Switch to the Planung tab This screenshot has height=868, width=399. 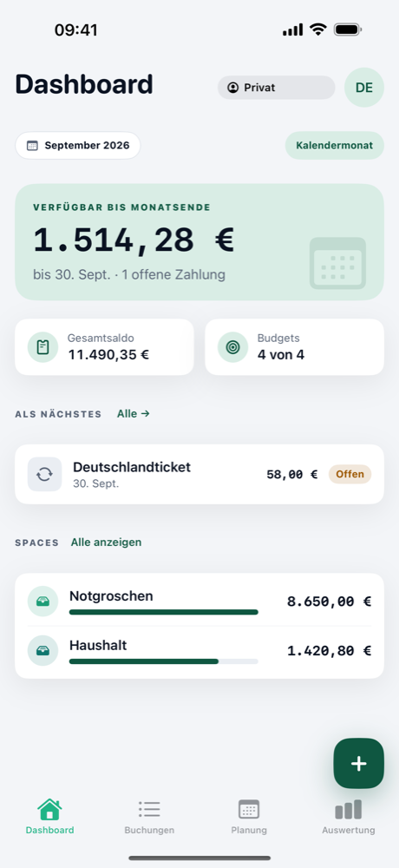pyautogui.click(x=249, y=817)
